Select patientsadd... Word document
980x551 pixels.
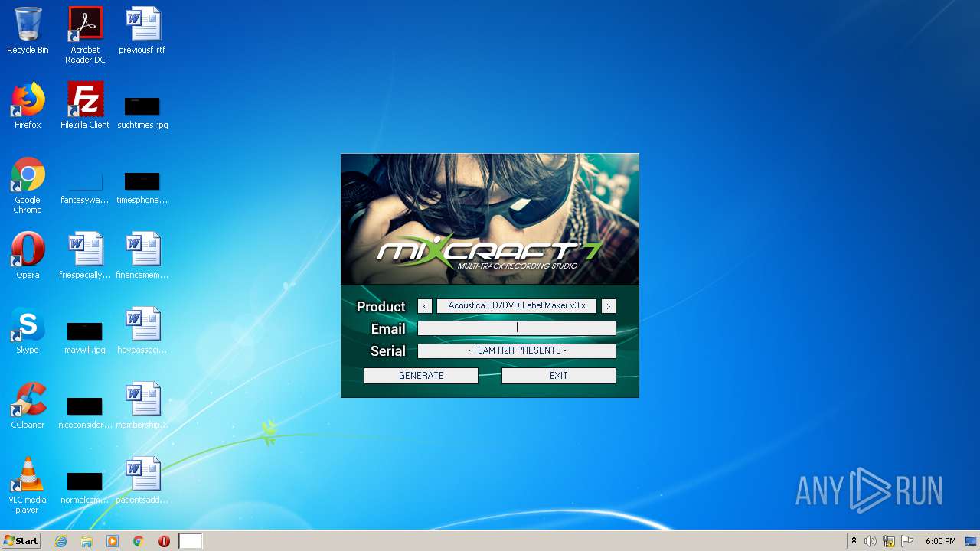point(142,481)
